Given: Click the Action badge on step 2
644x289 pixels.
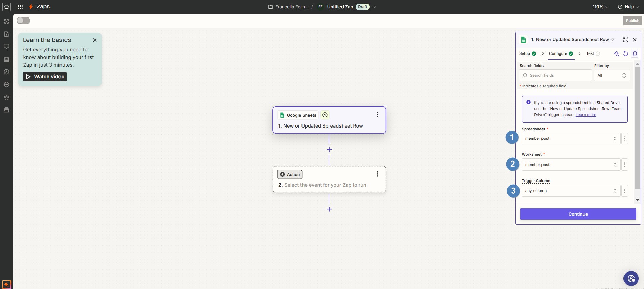Looking at the screenshot, I should point(290,174).
